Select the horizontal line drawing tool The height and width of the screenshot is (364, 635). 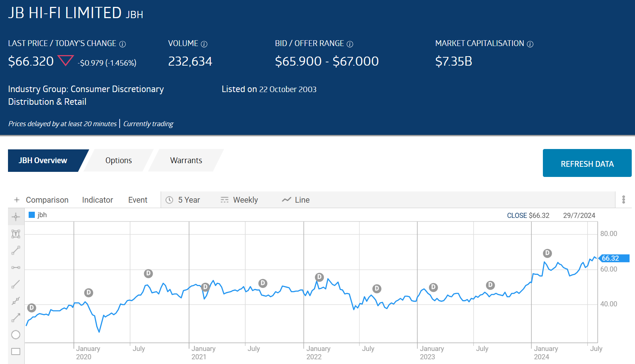(x=16, y=268)
